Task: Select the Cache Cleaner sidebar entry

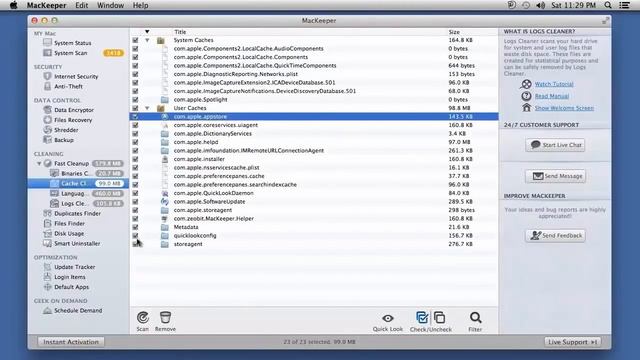Action: pyautogui.click(x=78, y=184)
